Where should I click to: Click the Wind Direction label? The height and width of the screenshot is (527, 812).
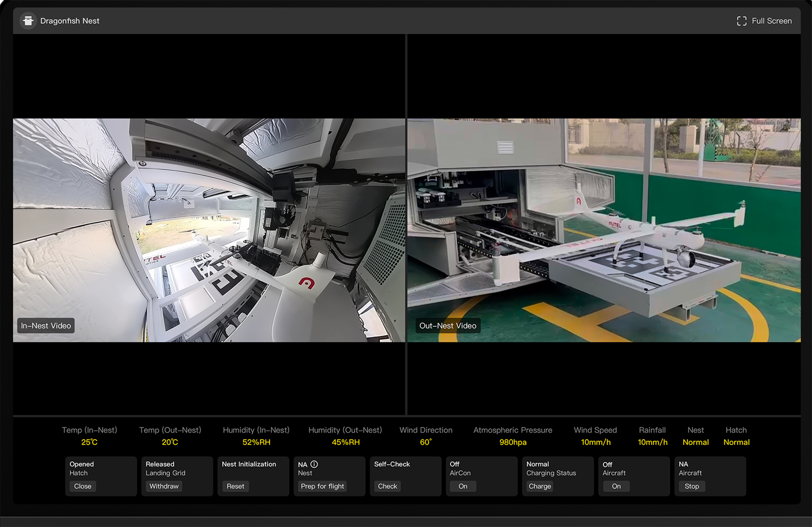tap(426, 430)
